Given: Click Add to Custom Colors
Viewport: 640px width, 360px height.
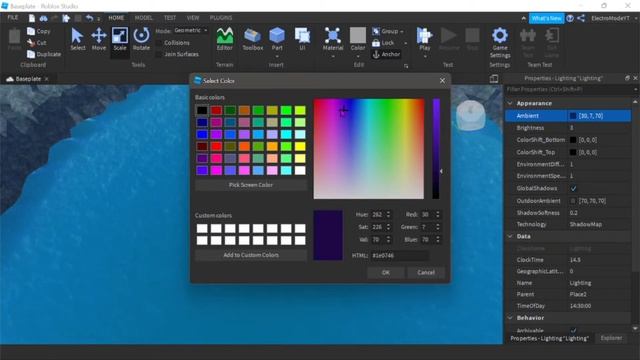Looking at the screenshot, I should [x=251, y=255].
